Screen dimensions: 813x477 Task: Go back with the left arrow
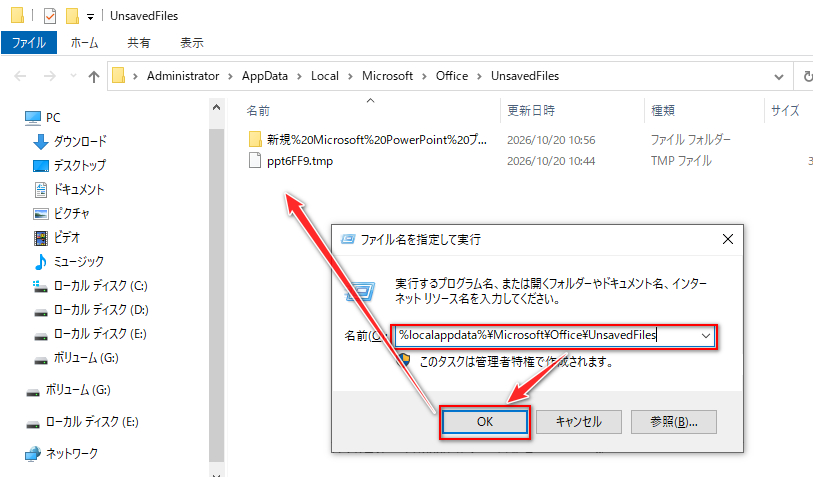[x=20, y=77]
